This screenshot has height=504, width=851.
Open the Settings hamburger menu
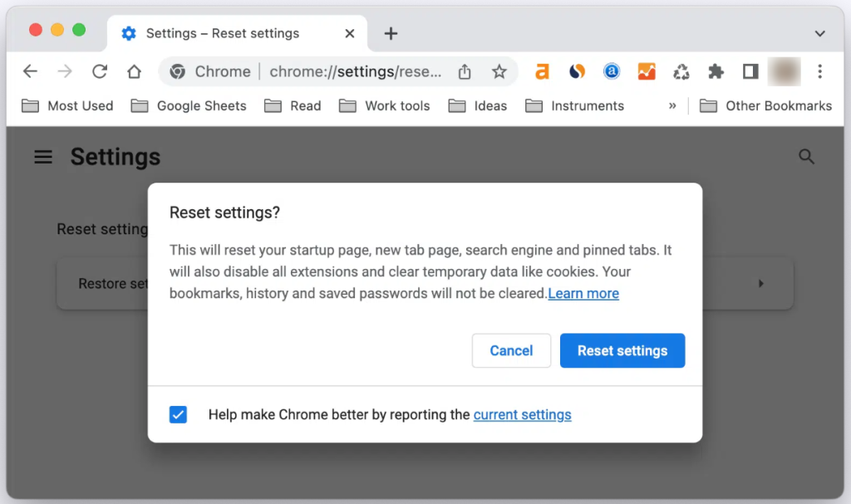(x=43, y=157)
